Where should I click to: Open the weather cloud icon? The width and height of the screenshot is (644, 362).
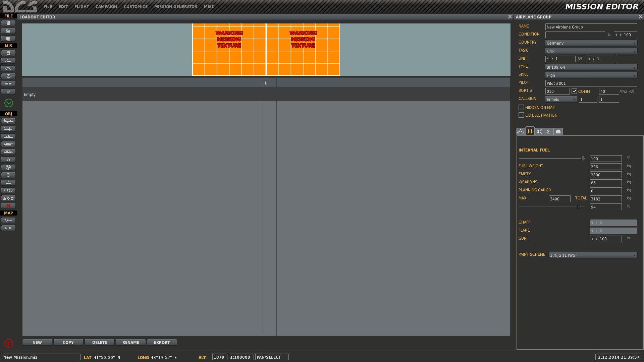pos(8,61)
